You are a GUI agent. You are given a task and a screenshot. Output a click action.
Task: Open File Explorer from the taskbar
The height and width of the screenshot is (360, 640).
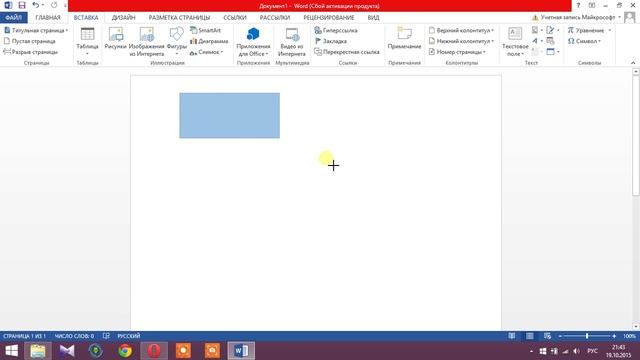[38, 351]
